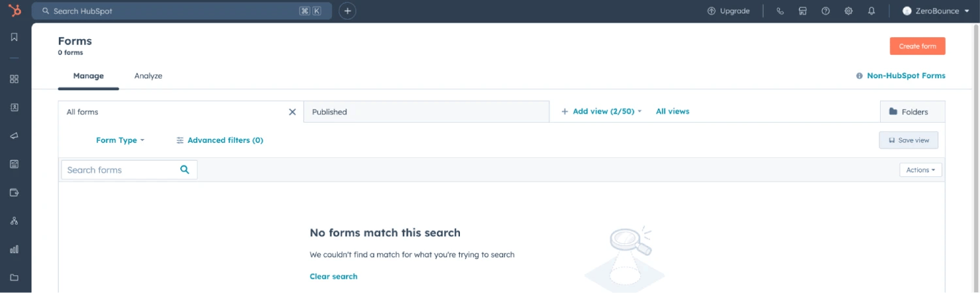980x293 pixels.
Task: Open the bookmarks icon in sidebar
Action: (14, 37)
